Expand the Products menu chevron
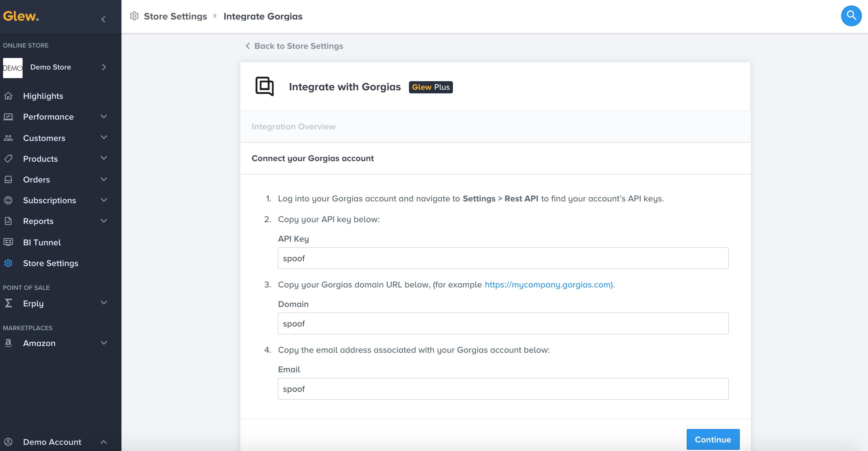 [x=104, y=158]
